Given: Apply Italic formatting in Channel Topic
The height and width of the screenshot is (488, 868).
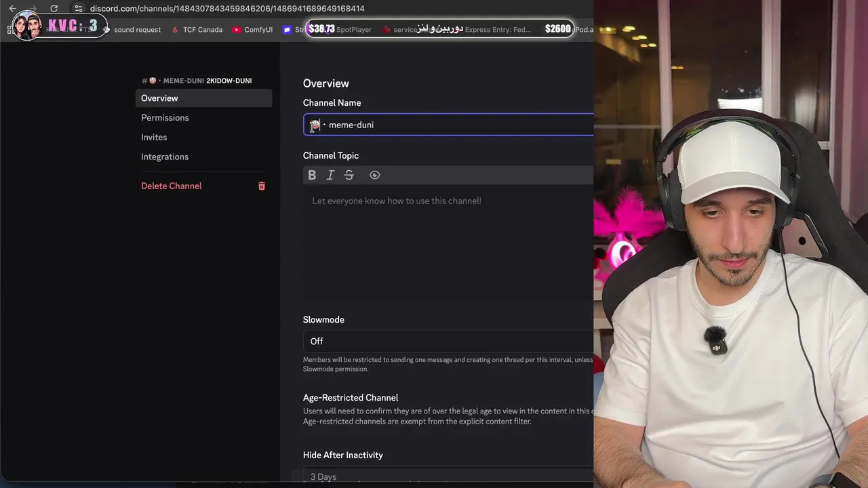Looking at the screenshot, I should coord(330,175).
